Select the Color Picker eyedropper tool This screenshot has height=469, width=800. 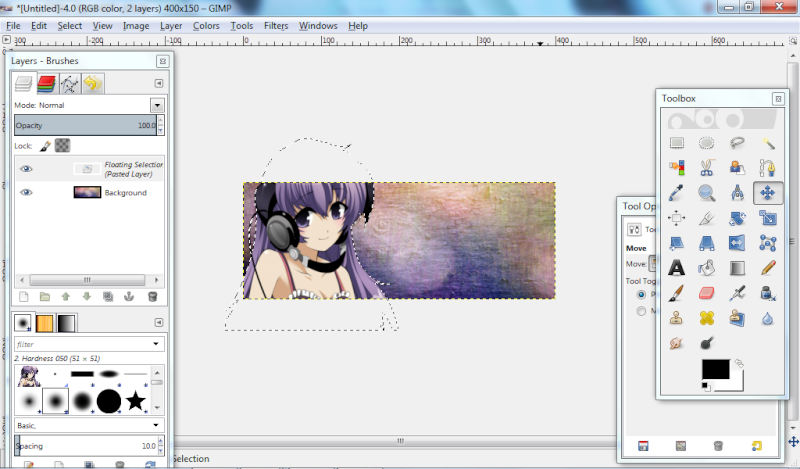677,193
